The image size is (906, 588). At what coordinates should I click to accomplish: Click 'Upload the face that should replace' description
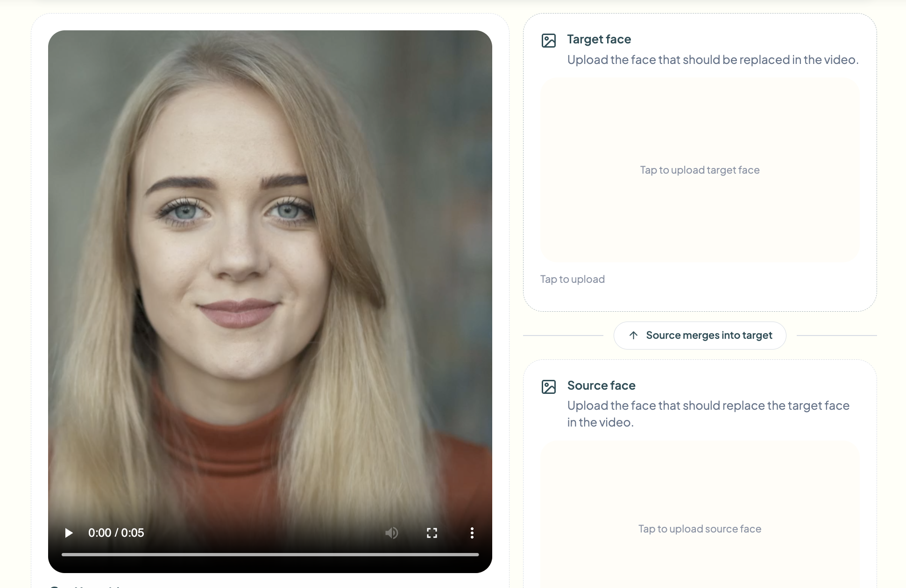pyautogui.click(x=708, y=414)
